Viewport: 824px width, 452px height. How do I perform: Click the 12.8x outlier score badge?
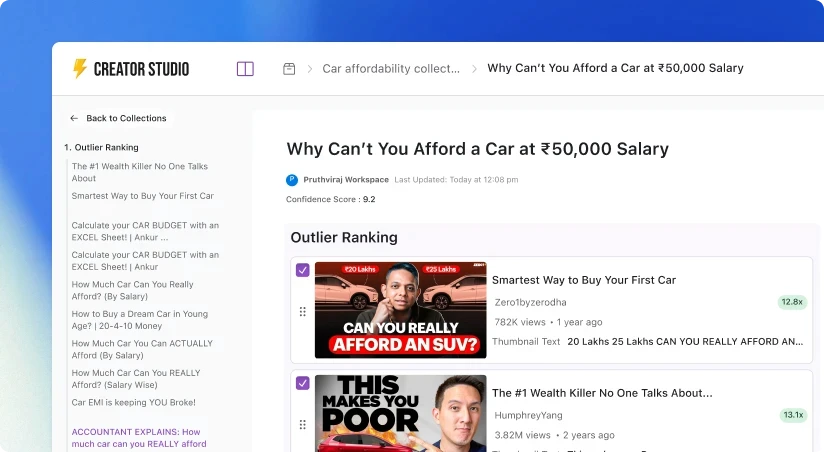point(792,302)
